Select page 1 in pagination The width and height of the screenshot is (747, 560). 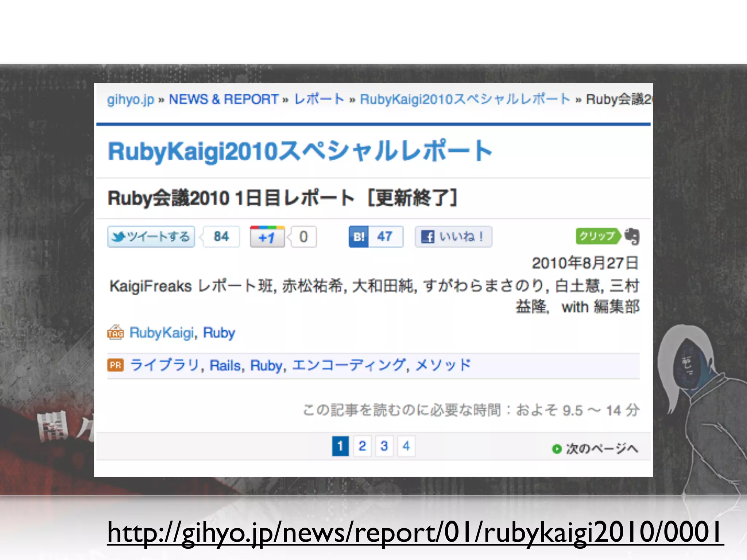click(340, 446)
